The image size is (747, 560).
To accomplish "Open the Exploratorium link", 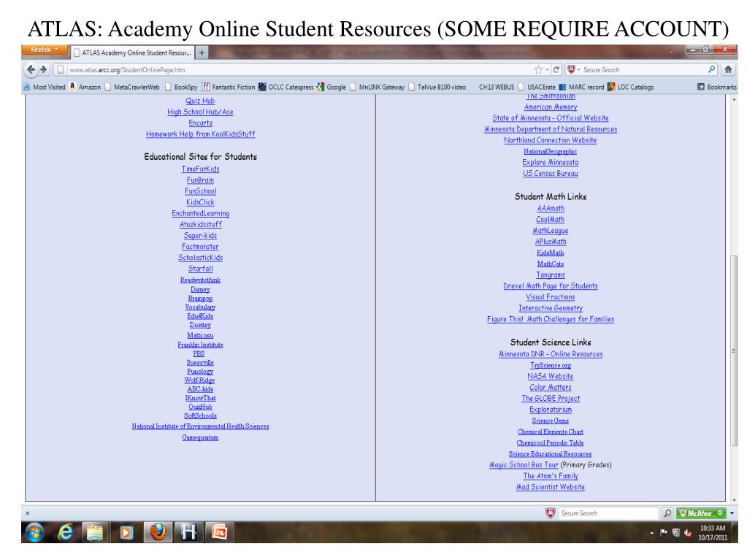I will 551,410.
